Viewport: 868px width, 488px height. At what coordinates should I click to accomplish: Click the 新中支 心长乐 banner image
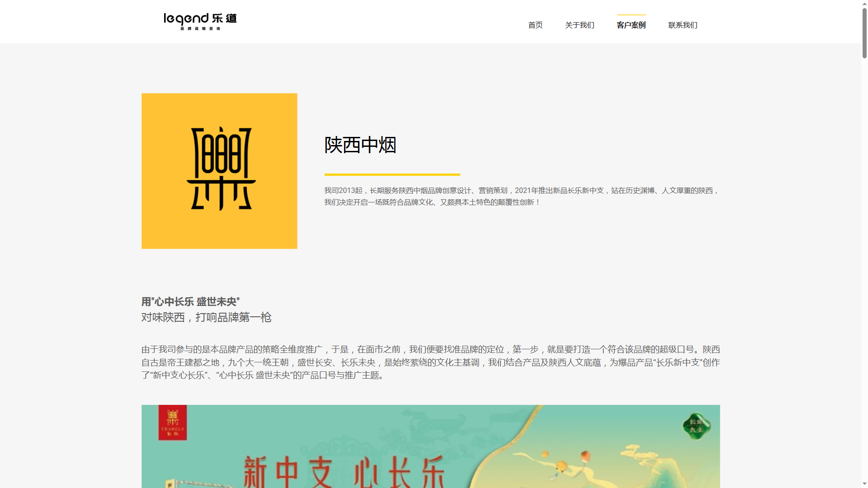(430, 446)
